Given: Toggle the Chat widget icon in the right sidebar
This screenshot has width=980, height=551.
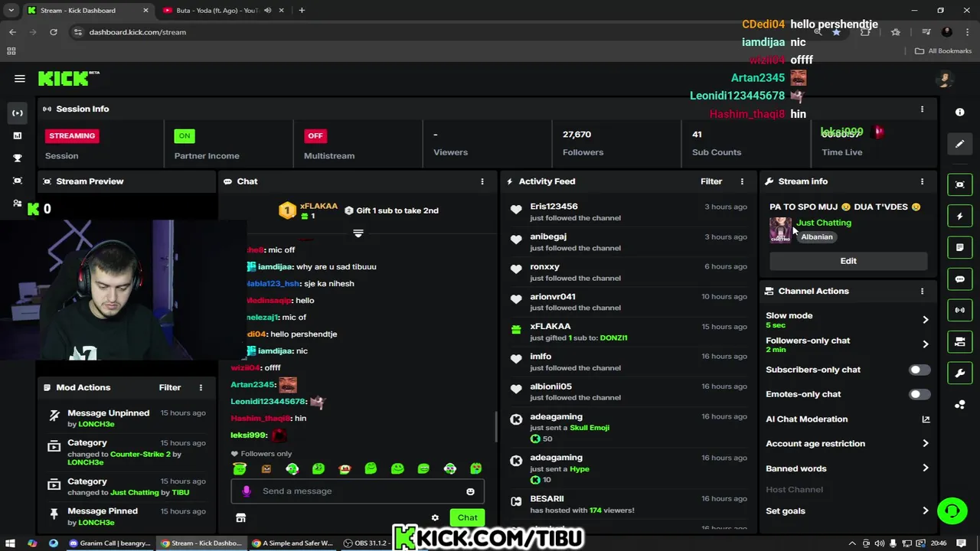Looking at the screenshot, I should pos(960,279).
